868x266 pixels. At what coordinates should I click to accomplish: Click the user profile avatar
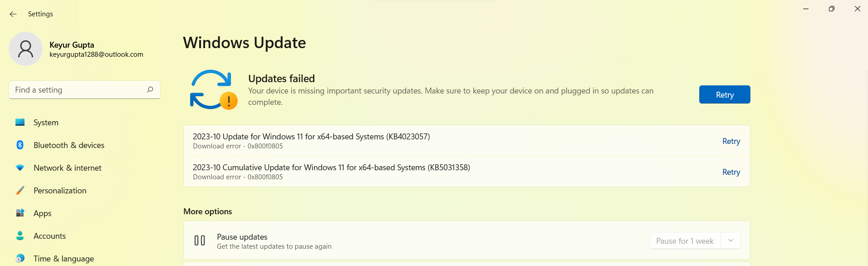(x=26, y=49)
